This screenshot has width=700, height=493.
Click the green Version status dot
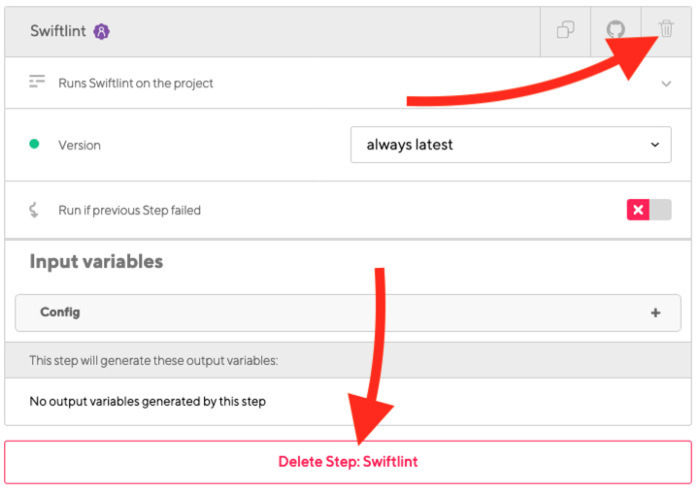[34, 145]
